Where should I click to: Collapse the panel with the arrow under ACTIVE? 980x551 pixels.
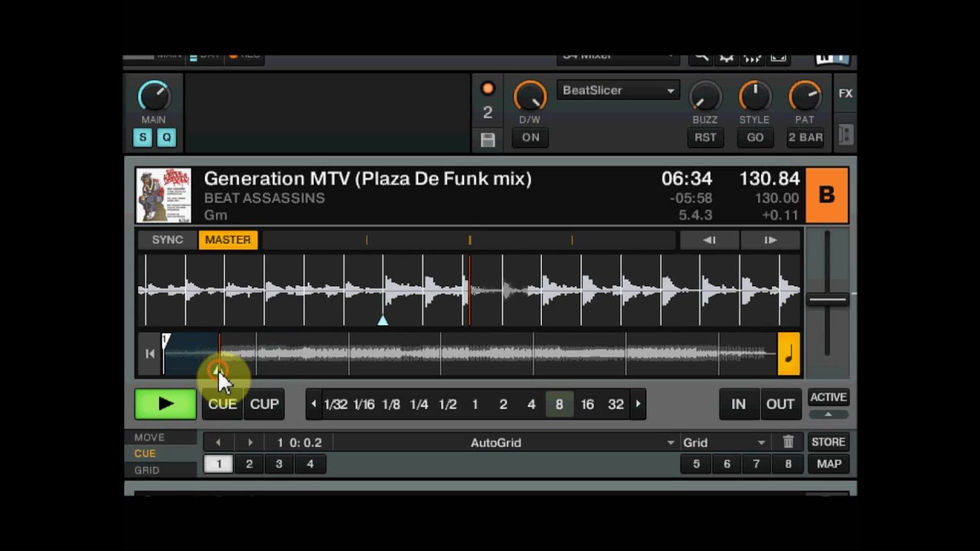click(x=828, y=414)
